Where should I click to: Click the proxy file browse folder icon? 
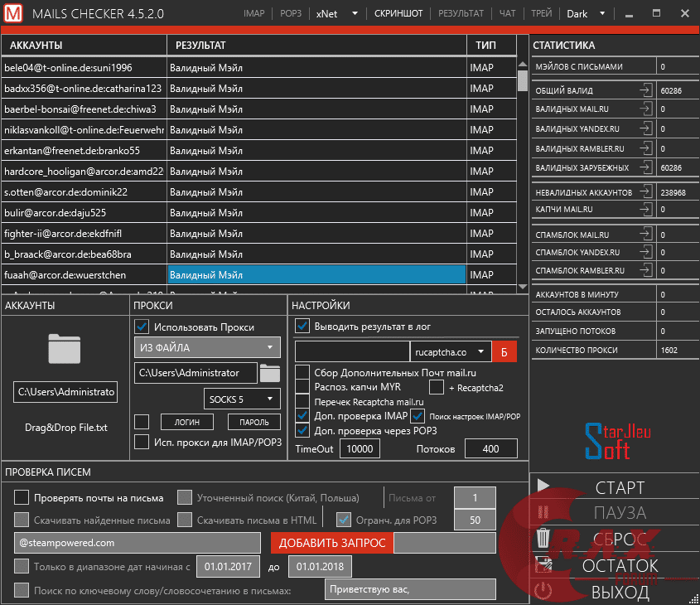pos(270,373)
